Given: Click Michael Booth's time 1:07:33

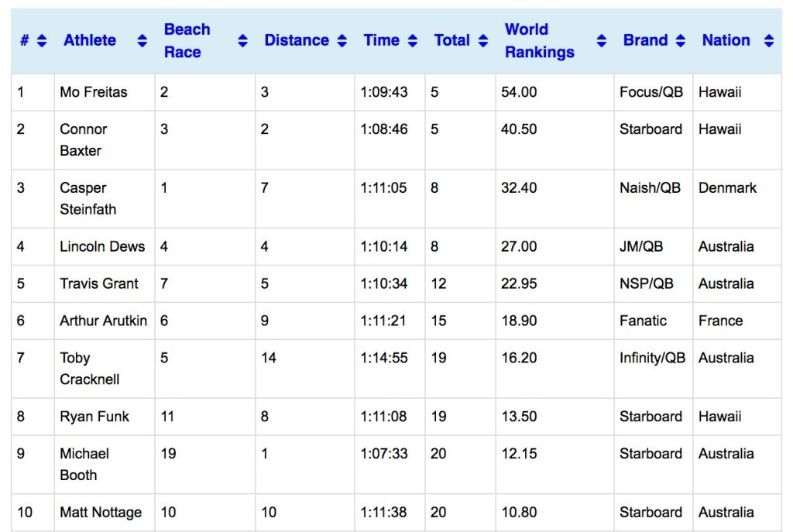Looking at the screenshot, I should pos(384,454).
